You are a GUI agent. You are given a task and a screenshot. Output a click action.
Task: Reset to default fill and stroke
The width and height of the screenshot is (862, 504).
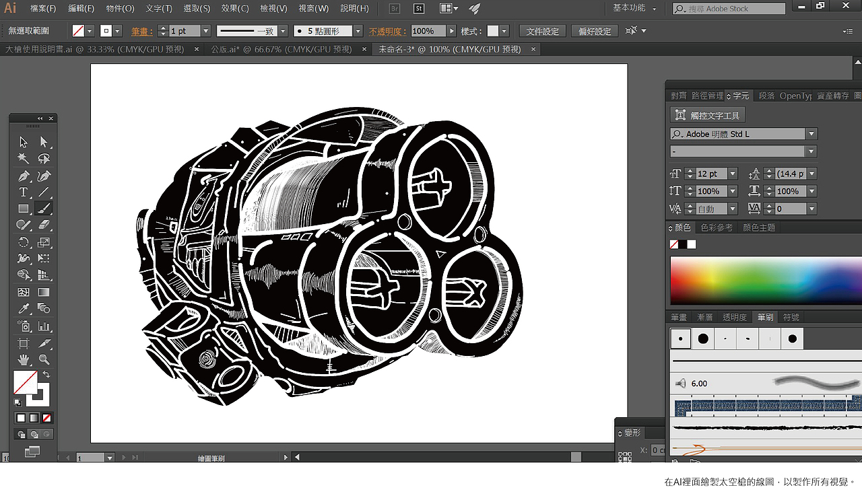(x=18, y=402)
